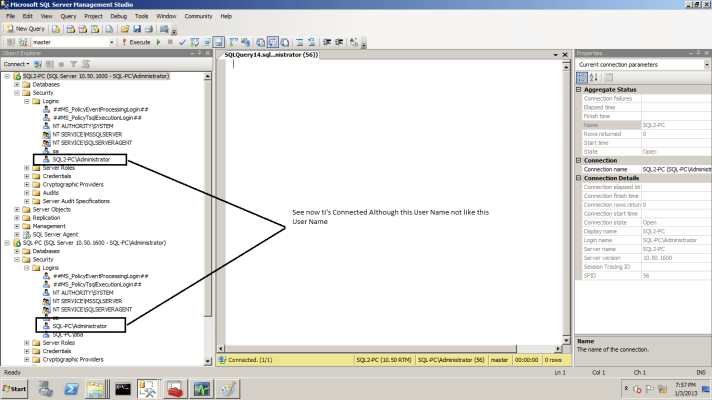Click the Analysis Services MDX Query icon
The height and width of the screenshot is (400, 712).
[x=70, y=29]
